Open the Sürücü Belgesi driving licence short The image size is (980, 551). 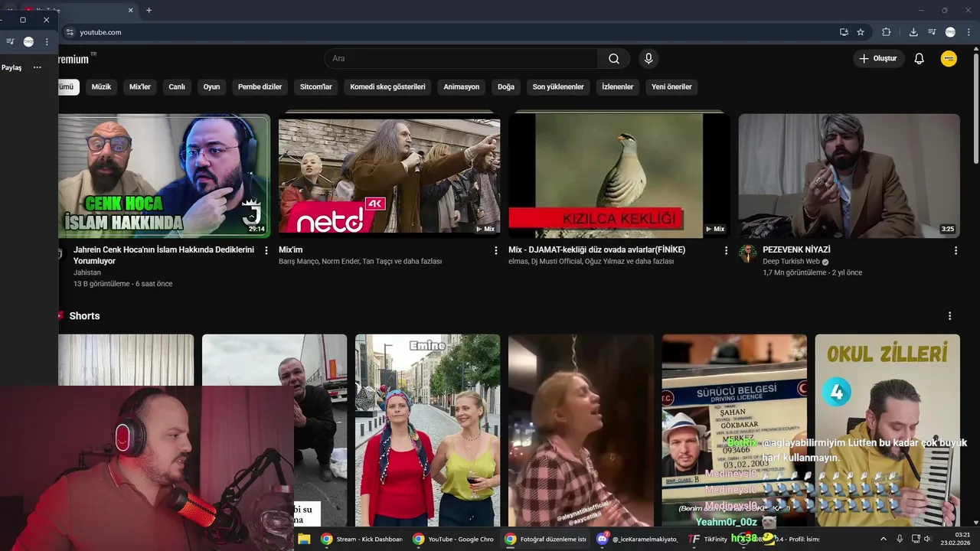[734, 430]
